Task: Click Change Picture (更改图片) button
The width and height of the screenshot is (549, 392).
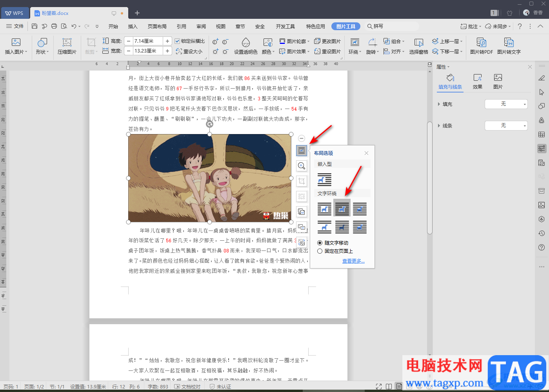Action: click(328, 41)
